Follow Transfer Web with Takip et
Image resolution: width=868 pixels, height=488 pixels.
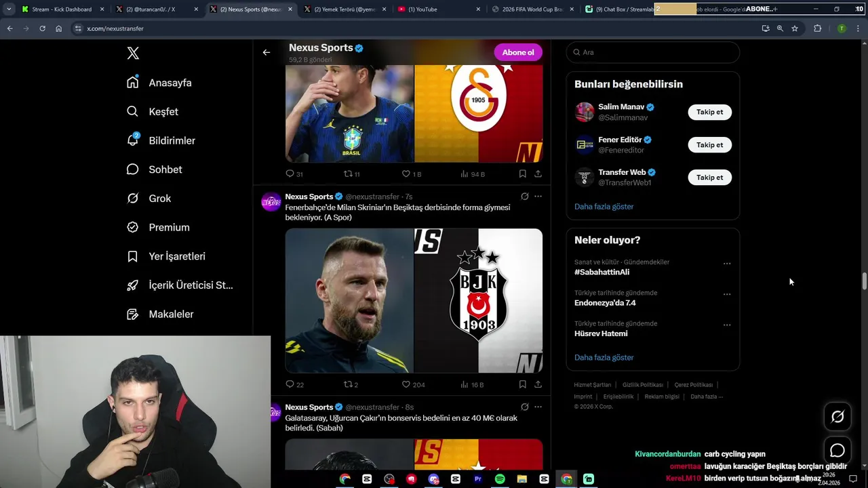click(710, 177)
